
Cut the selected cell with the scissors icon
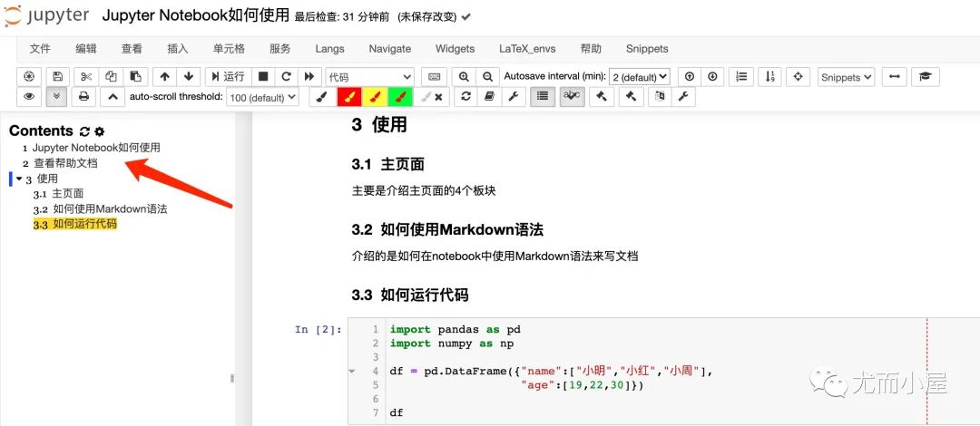[x=86, y=76]
